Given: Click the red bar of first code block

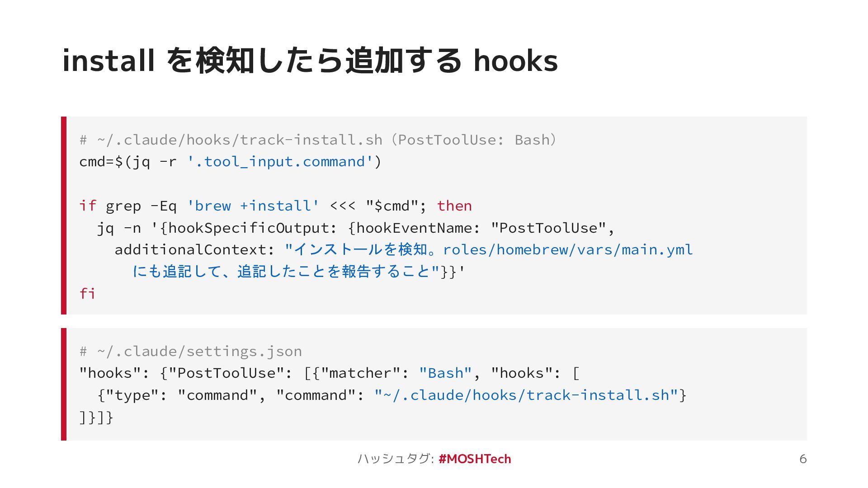Looking at the screenshot, I should 64,216.
